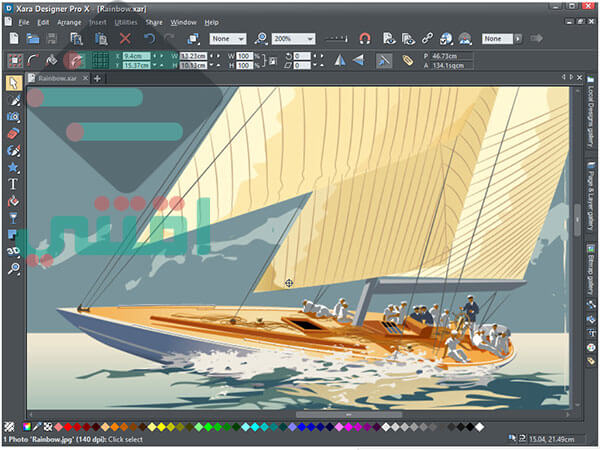Select the drawing pen tool below Selector
Viewport: 600px width, 450px height.
(14, 100)
